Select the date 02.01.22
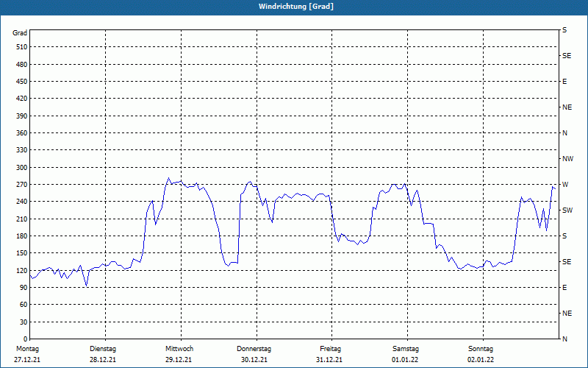Viewport: 588px width, 368px height. (x=481, y=360)
